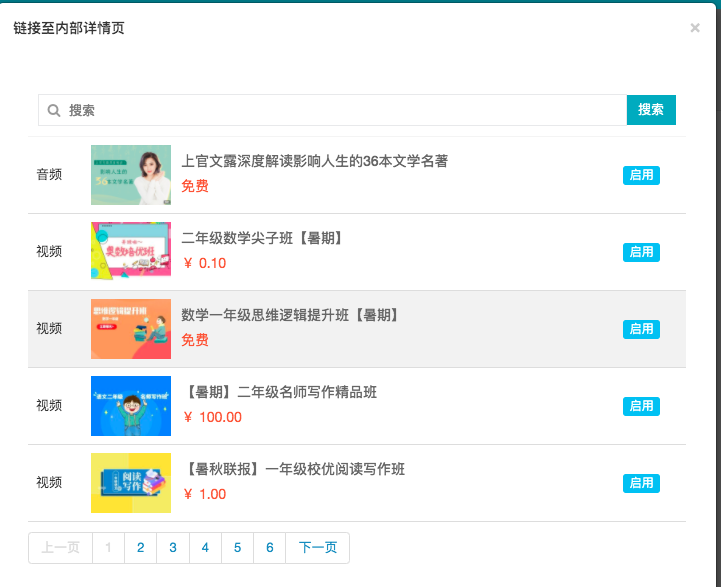Viewport: 721px width, 587px height.
Task: Open thumbnail of 二年级数学尖子班 video
Action: click(131, 251)
